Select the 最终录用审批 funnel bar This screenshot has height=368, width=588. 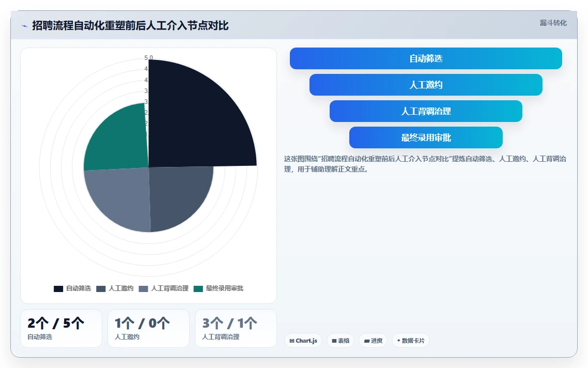tap(426, 137)
